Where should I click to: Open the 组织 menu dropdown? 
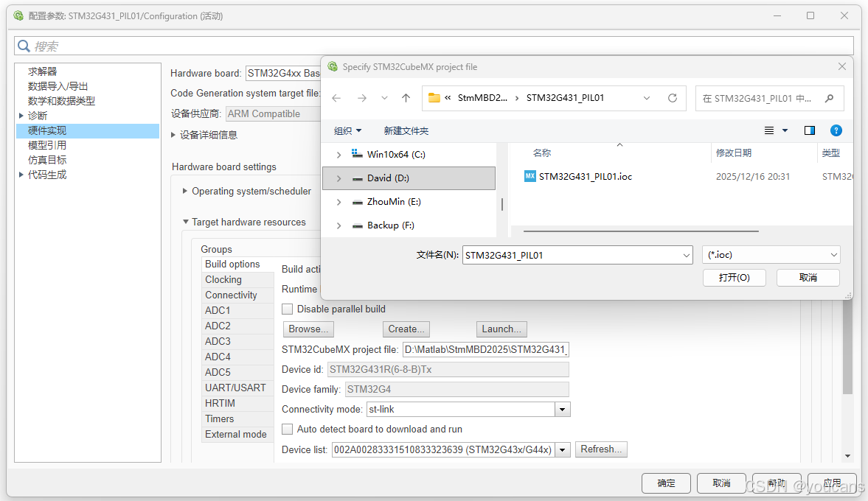point(347,130)
